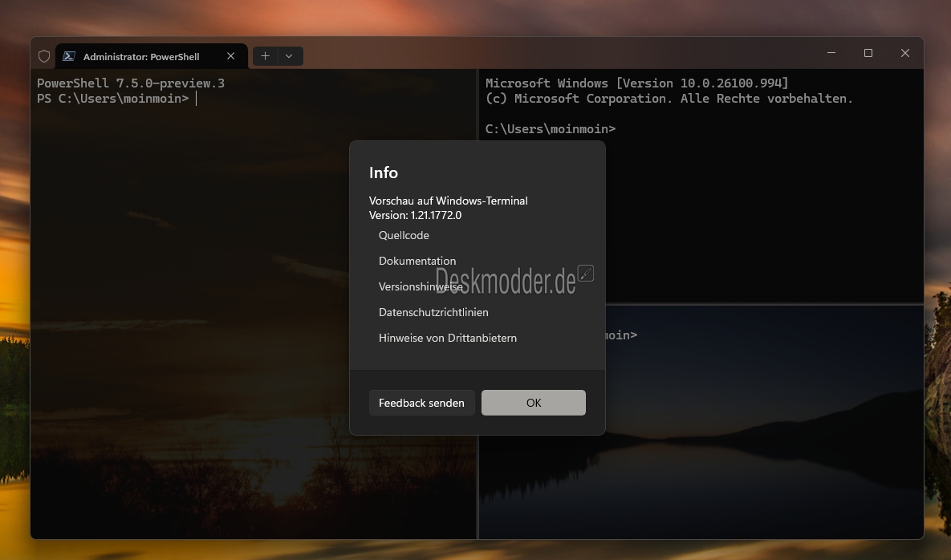Open the Versionshinweise link

421,286
